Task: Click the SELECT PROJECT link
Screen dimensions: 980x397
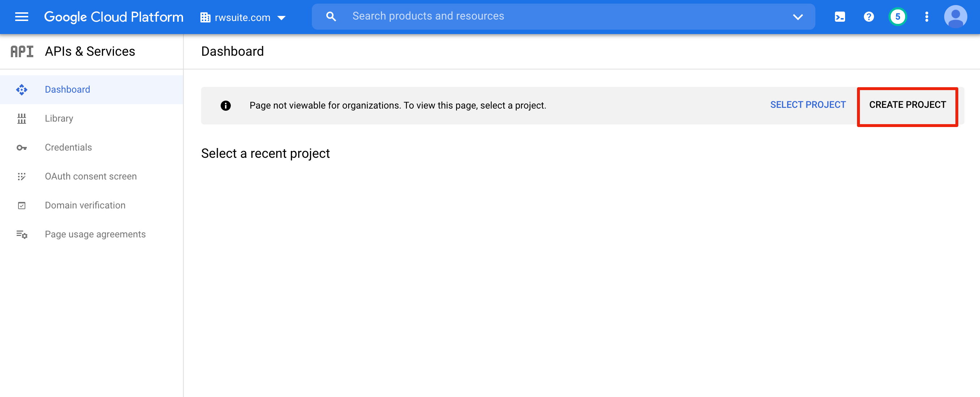Action: (808, 105)
